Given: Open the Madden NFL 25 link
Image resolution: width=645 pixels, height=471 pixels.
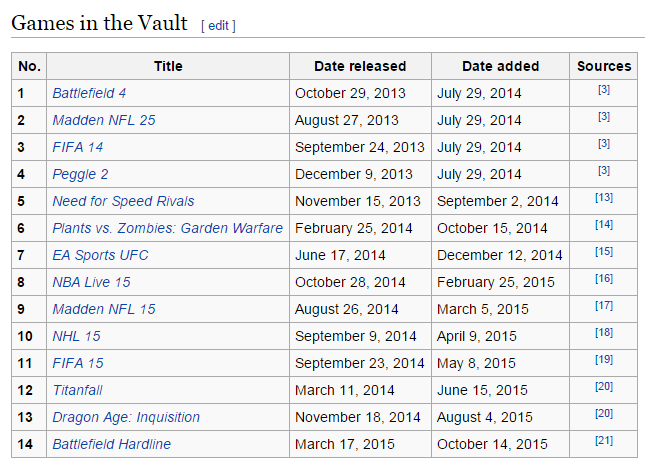Looking at the screenshot, I should 104,120.
